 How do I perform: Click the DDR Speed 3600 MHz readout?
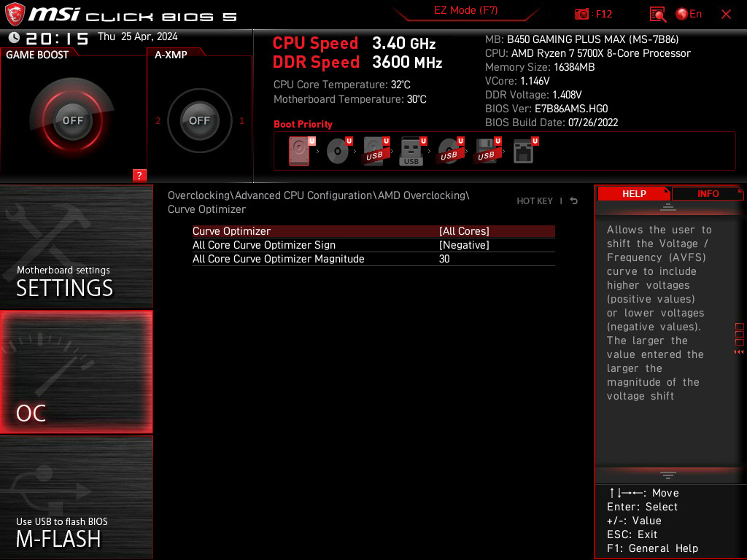click(357, 63)
